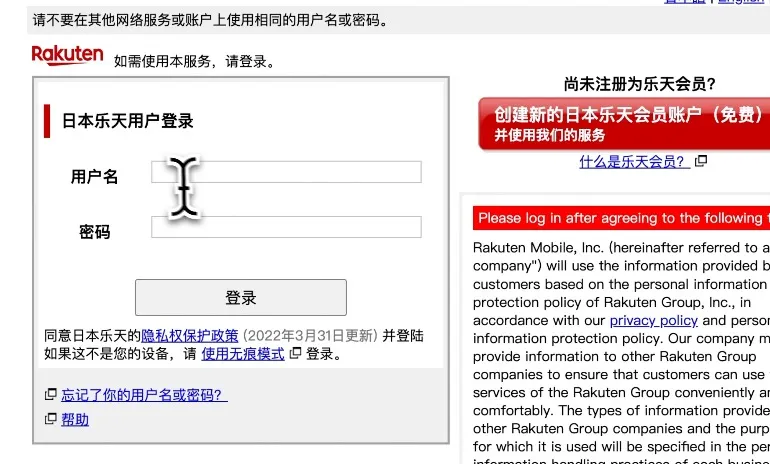This screenshot has height=464, width=770.
Task: Click the 请不要在其他网络服务 warning text
Action: [210, 20]
